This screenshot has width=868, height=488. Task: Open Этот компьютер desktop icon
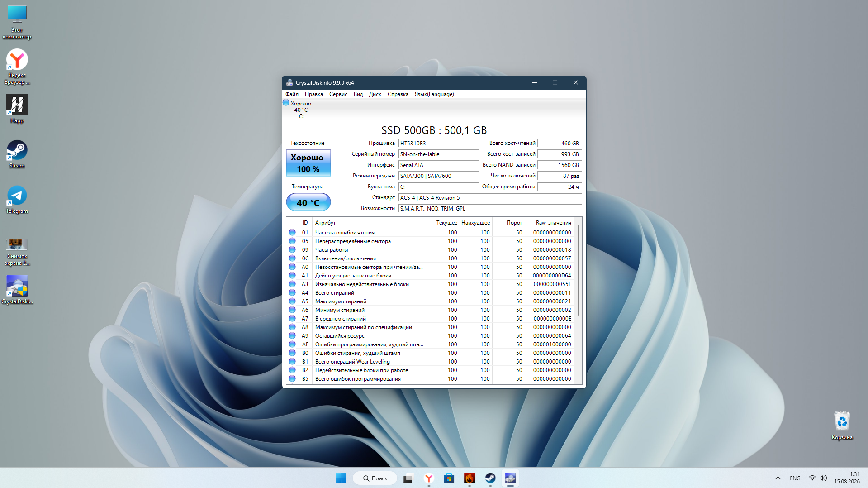click(x=17, y=22)
